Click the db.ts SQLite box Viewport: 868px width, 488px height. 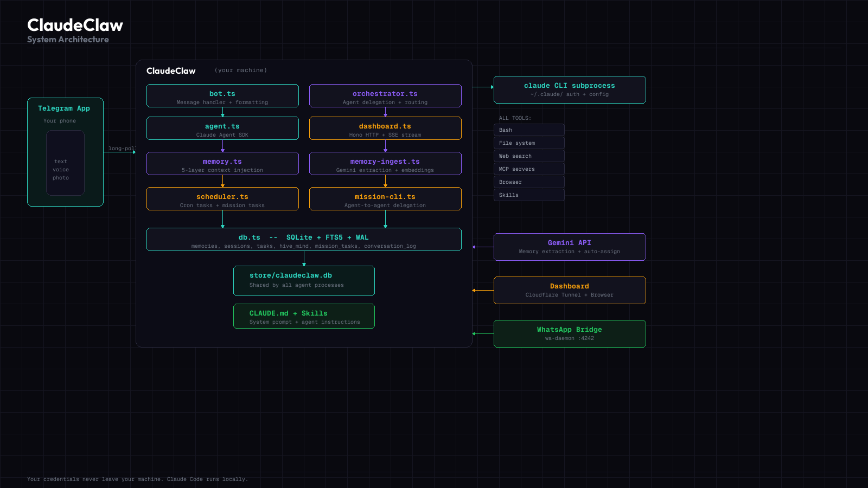[304, 240]
